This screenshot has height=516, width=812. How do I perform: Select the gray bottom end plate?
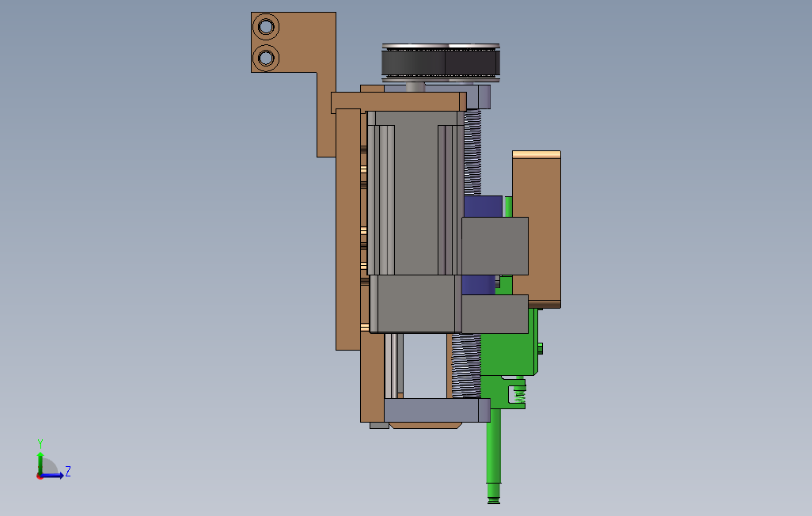tap(437, 410)
